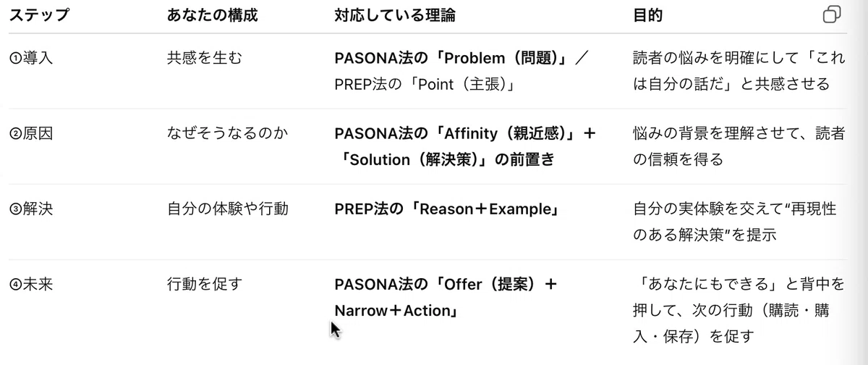The width and height of the screenshot is (868, 365).
Task: Click the ②原因 step cell
Action: [31, 134]
